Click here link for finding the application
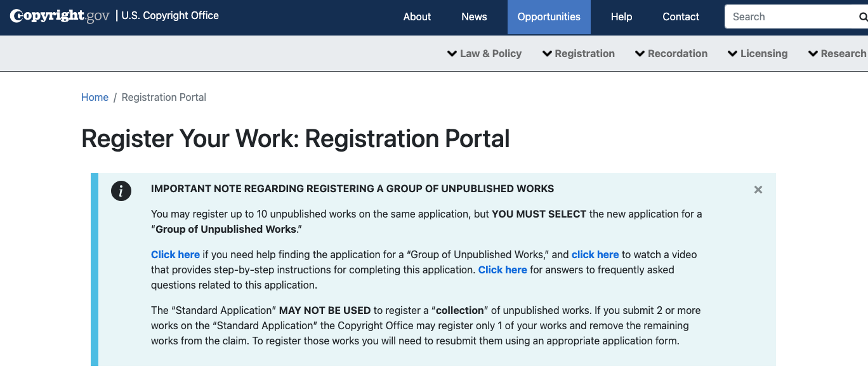Screen dimensions: 868x378 pyautogui.click(x=175, y=254)
